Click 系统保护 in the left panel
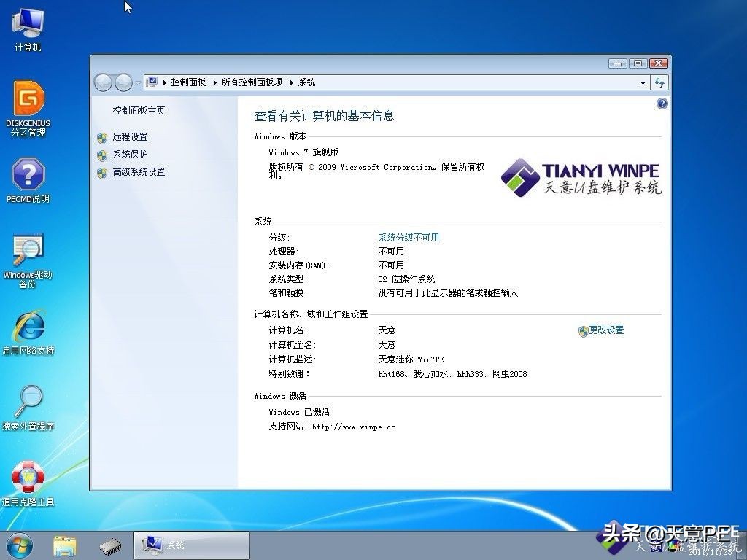The height and width of the screenshot is (560, 747). [x=131, y=155]
